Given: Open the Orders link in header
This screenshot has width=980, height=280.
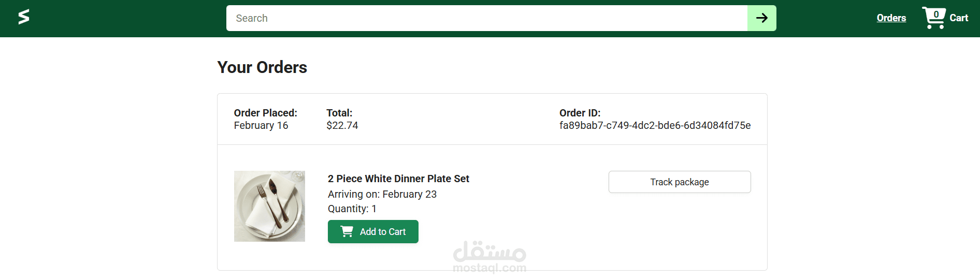Looking at the screenshot, I should (x=891, y=18).
